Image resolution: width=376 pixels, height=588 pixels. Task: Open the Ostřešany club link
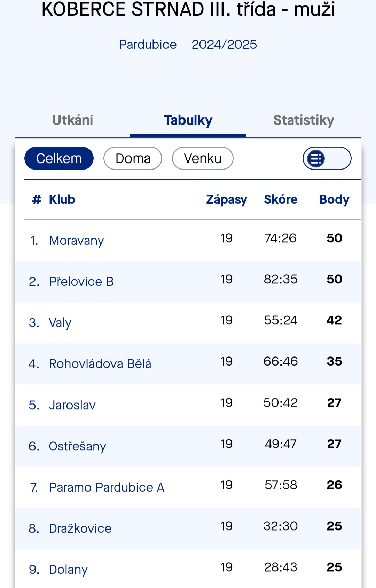(77, 446)
